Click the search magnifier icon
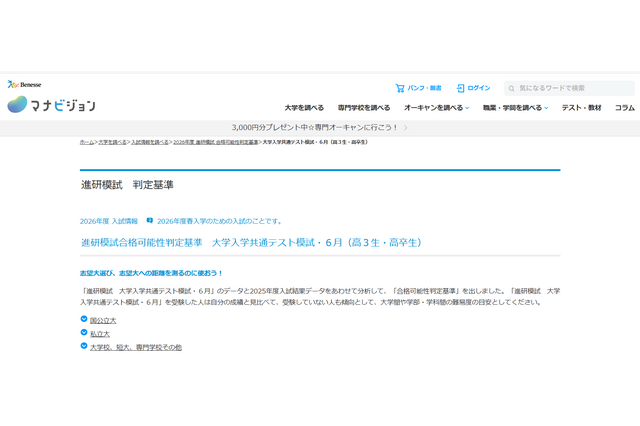Image resolution: width=640 pixels, height=426 pixels. click(x=511, y=89)
